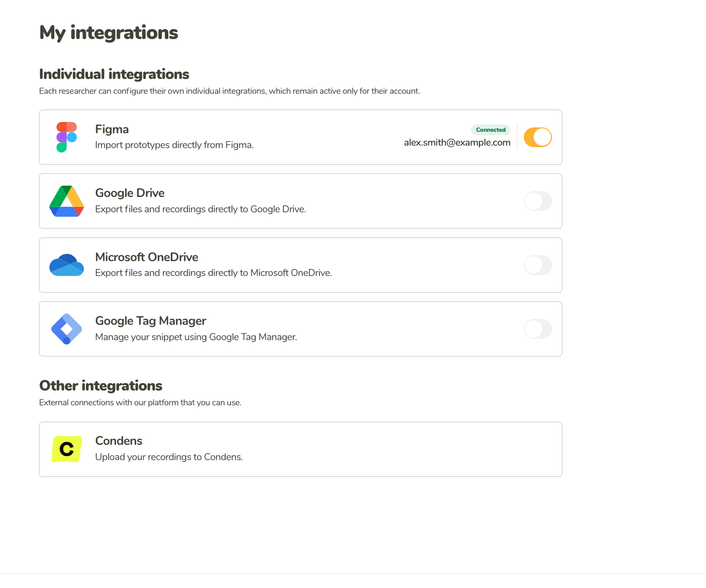Click the Microsoft OneDrive cloud icon
706x588 pixels.
pyautogui.click(x=67, y=265)
